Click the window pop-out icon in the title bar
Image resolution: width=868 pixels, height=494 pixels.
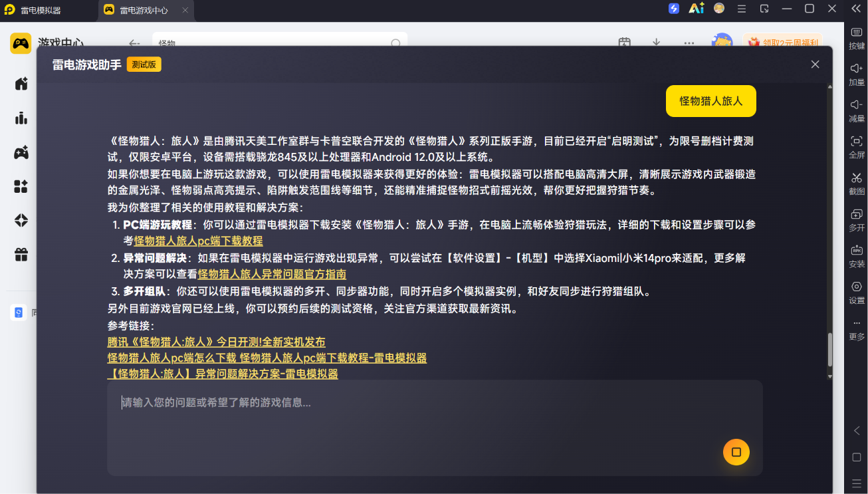(x=764, y=9)
